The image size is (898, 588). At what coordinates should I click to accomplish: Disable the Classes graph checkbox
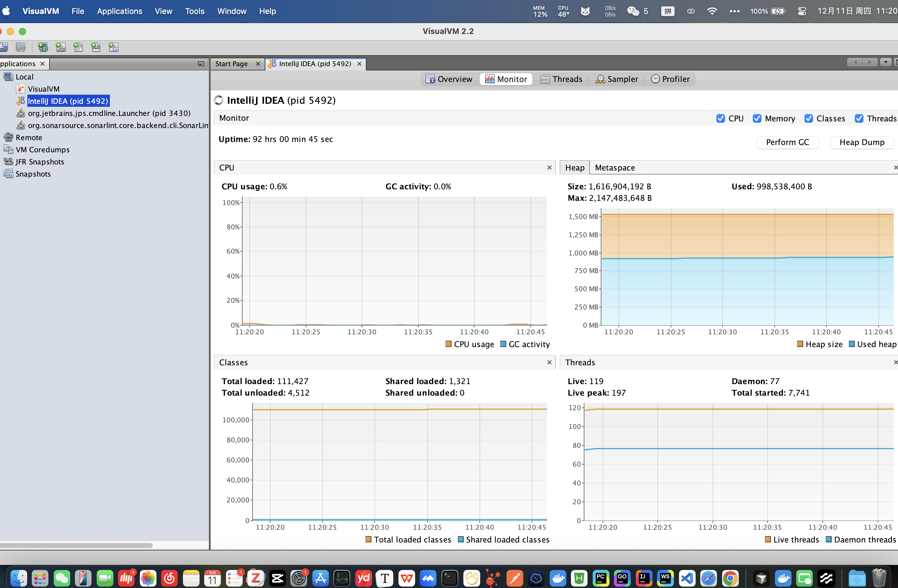coord(808,118)
